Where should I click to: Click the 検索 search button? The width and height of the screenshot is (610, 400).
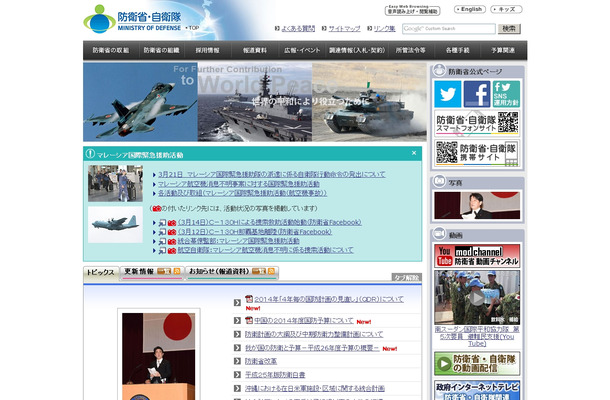[x=509, y=29]
